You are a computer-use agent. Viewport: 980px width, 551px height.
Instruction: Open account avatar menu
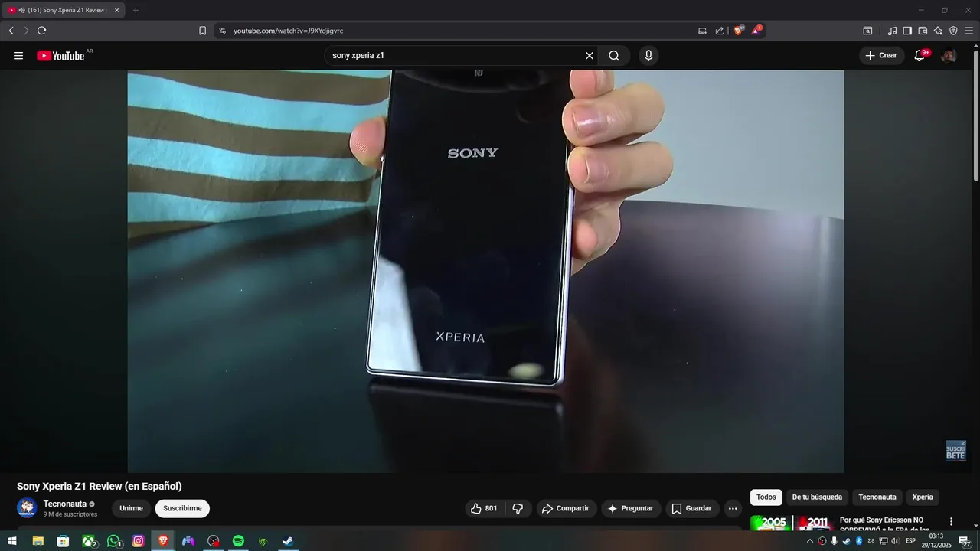(x=949, y=56)
